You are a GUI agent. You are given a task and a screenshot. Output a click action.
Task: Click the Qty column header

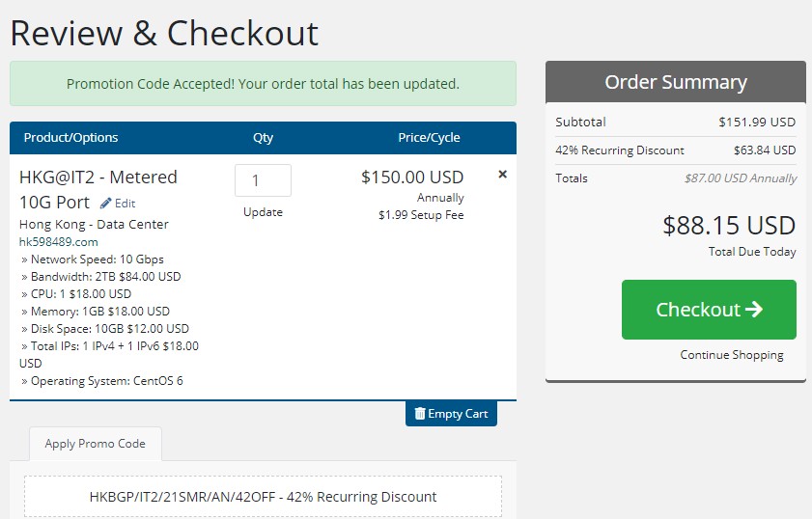pyautogui.click(x=263, y=138)
